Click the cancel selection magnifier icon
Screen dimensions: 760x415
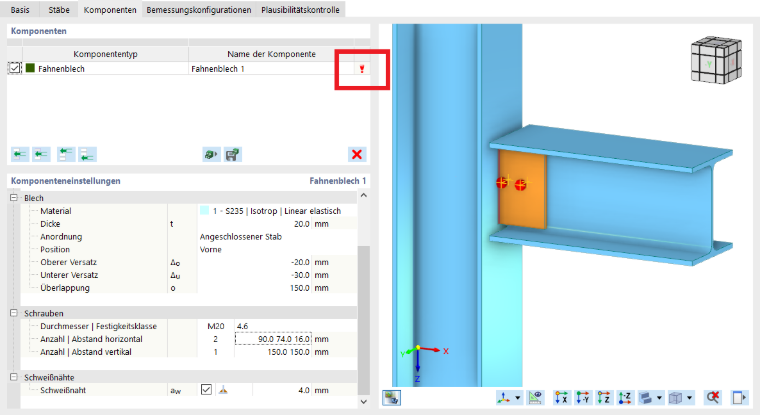(x=712, y=398)
